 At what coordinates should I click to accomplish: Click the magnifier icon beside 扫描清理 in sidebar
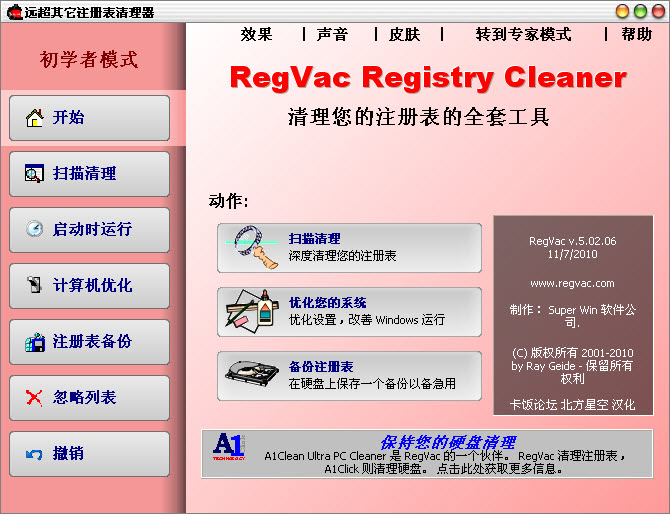(33, 174)
